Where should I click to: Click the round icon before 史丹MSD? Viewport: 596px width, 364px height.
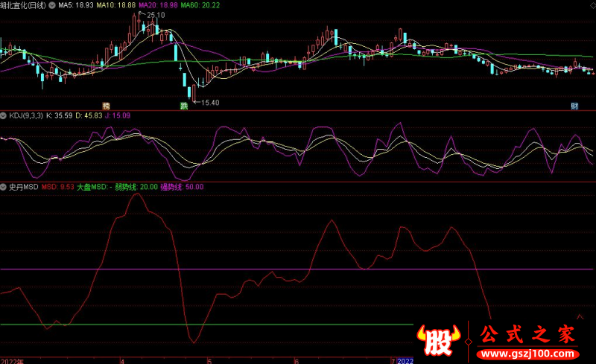pos(4,187)
